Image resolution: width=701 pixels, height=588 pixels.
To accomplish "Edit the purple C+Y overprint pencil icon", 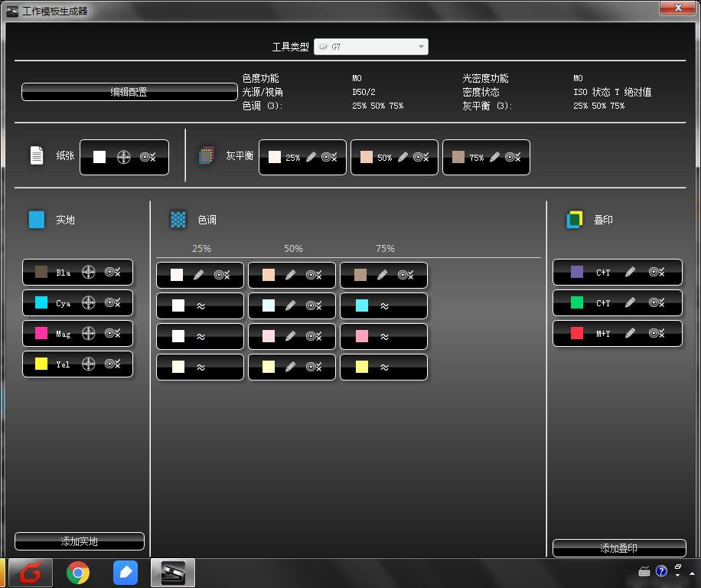I will pos(630,272).
